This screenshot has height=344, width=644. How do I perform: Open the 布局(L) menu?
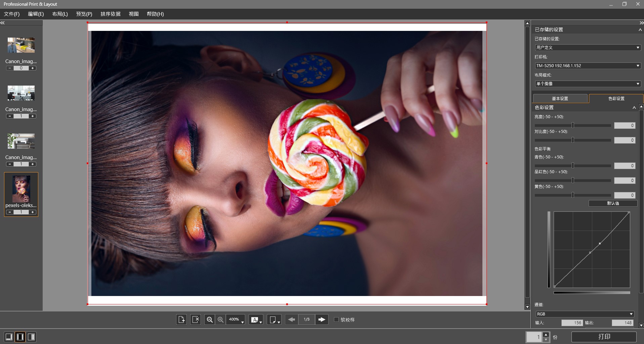click(x=60, y=14)
